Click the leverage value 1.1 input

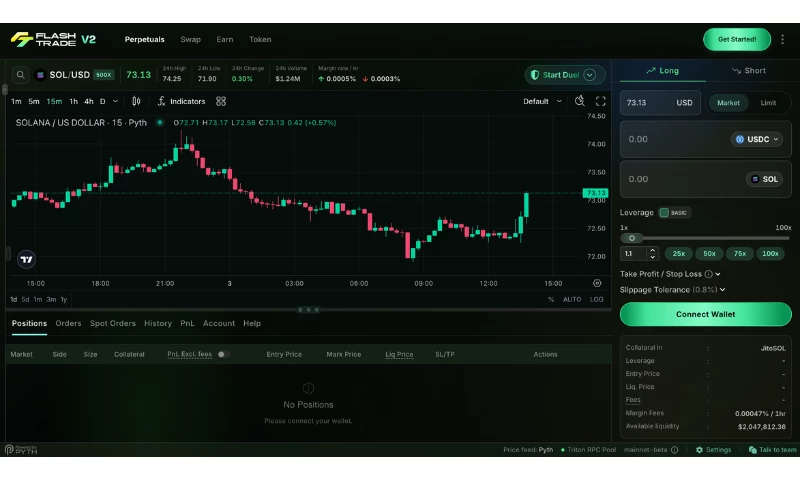(x=634, y=254)
